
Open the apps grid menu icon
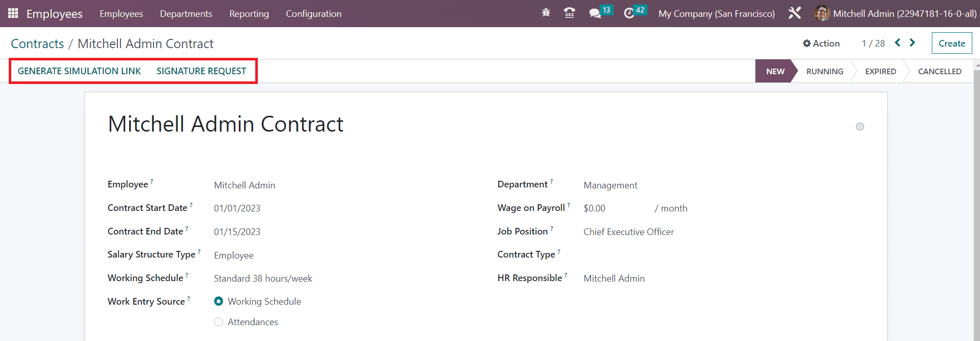pyautogui.click(x=13, y=13)
